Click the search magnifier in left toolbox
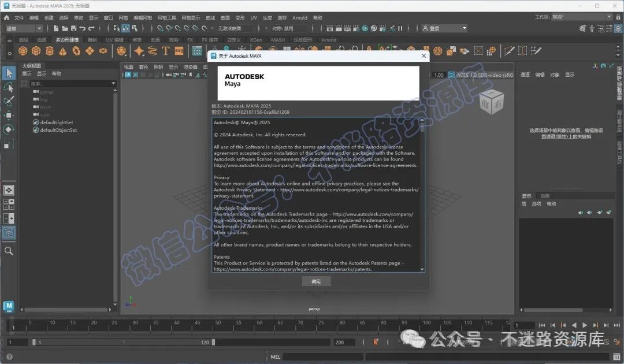The width and height of the screenshot is (624, 364). (x=9, y=251)
